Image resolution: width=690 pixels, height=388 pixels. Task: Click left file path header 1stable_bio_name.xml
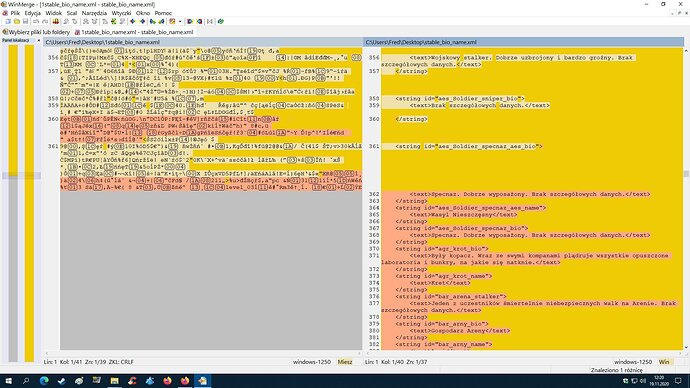pyautogui.click(x=203, y=42)
